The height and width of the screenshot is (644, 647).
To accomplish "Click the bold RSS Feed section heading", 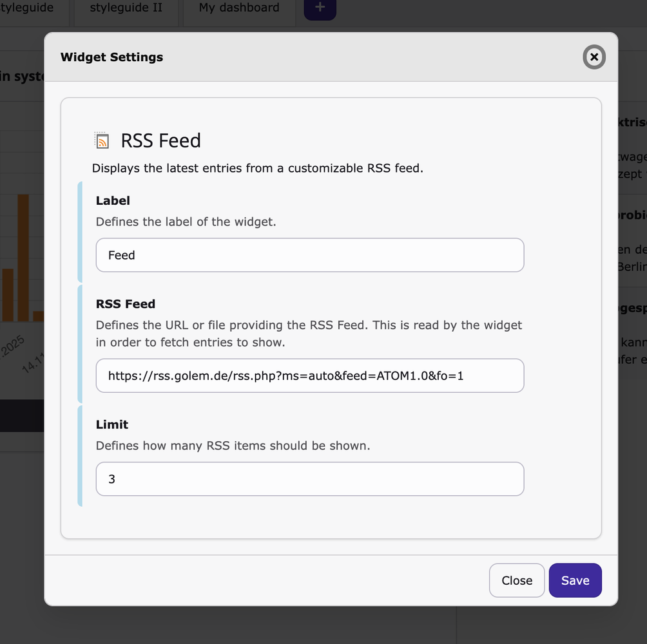I will [126, 304].
